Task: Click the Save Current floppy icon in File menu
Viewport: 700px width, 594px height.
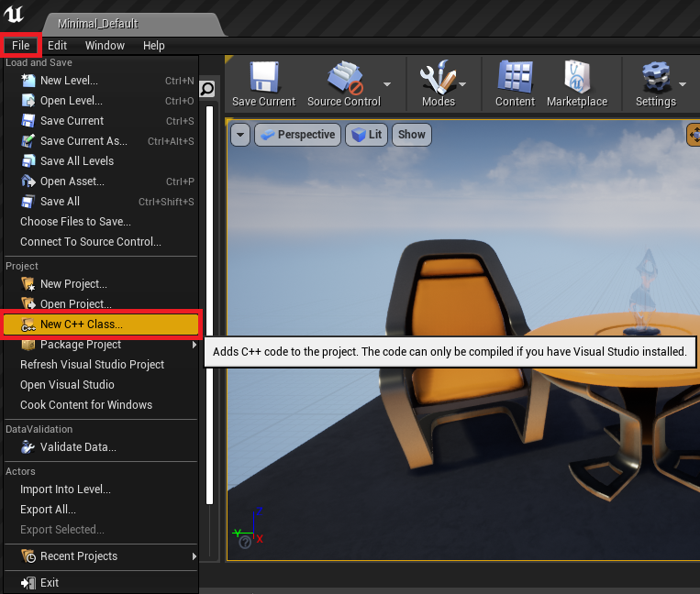Action: [28, 121]
